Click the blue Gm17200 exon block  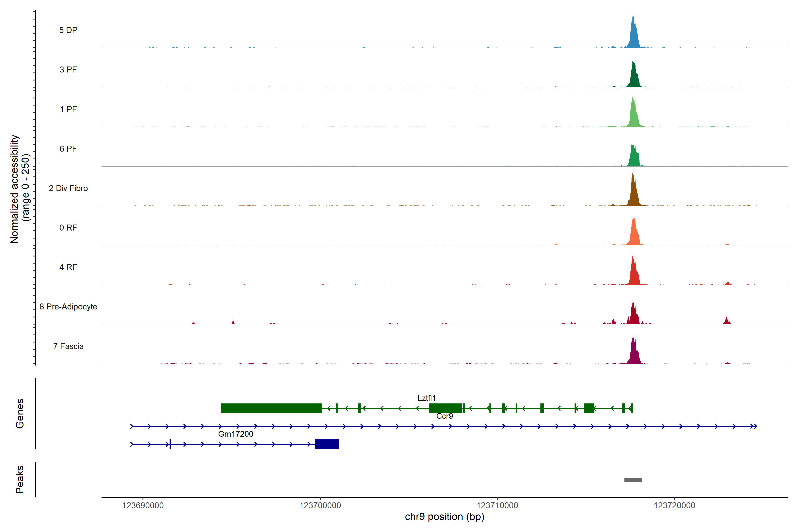tap(327, 444)
